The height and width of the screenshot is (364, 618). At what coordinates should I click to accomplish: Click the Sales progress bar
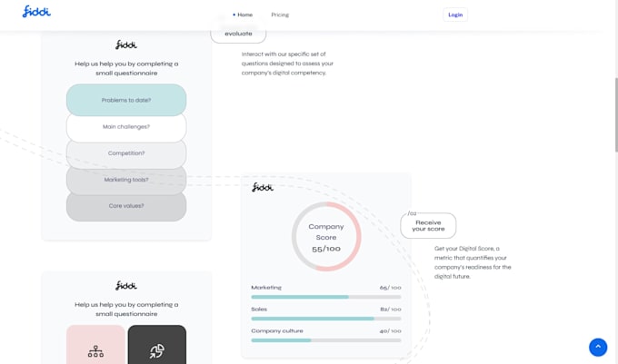[326, 319]
